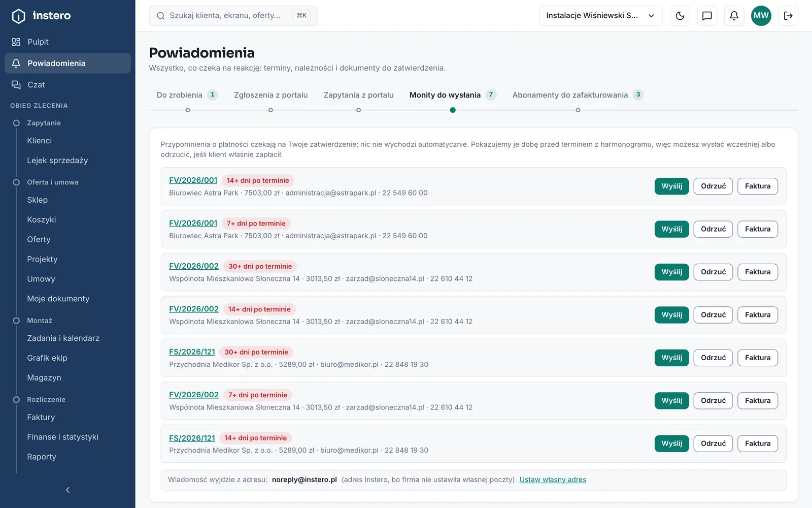
Task: Open the MW user avatar
Action: [x=761, y=16]
